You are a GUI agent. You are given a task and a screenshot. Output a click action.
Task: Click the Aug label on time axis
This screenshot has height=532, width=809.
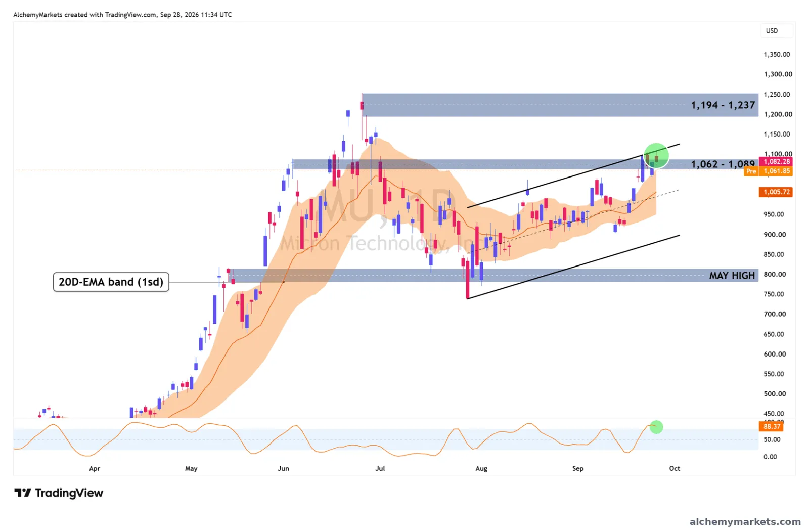[481, 469]
